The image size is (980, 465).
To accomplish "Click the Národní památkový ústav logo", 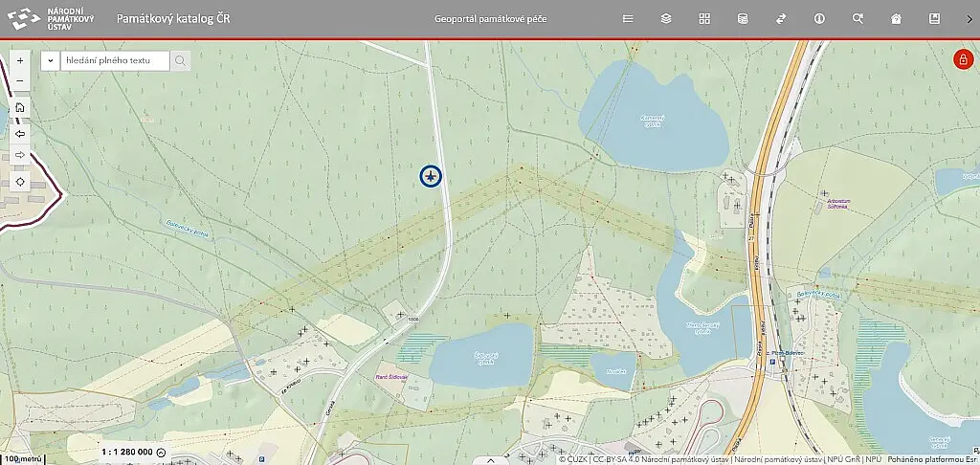I will pos(51,19).
